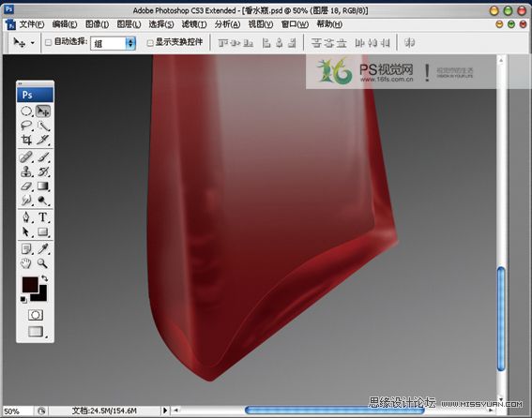
Task: Choose the Eyedropper tool
Action: pos(43,249)
